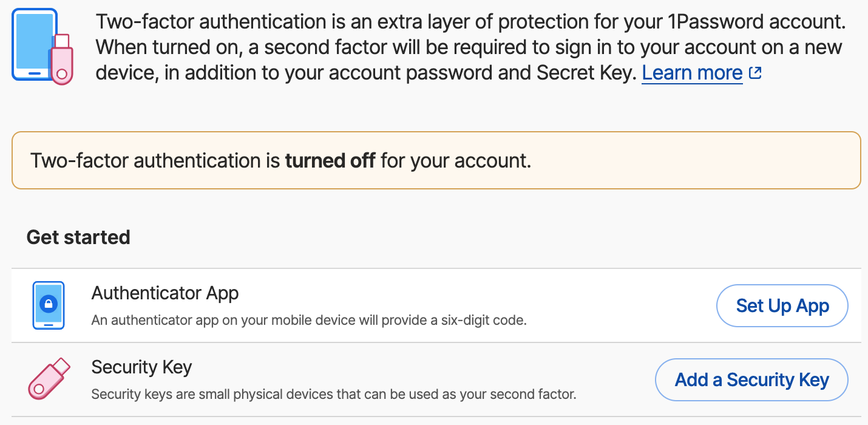Viewport: 868px width, 425px height.
Task: Click the six-digit code description text
Action: (308, 320)
